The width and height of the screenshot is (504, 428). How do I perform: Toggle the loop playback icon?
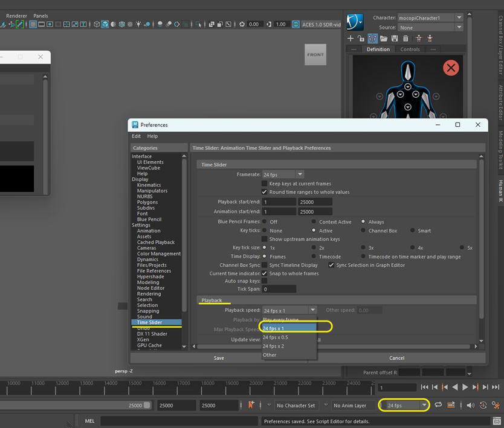(438, 405)
